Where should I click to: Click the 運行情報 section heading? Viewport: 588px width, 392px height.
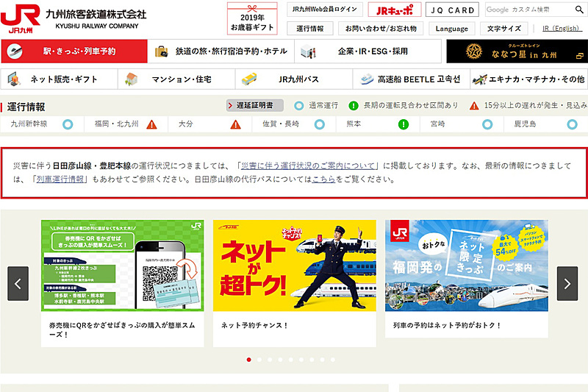(26, 107)
